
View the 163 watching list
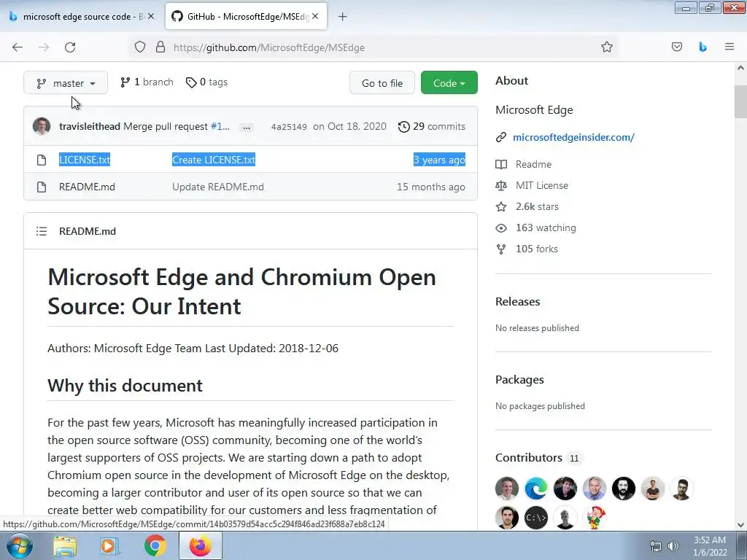click(x=546, y=227)
